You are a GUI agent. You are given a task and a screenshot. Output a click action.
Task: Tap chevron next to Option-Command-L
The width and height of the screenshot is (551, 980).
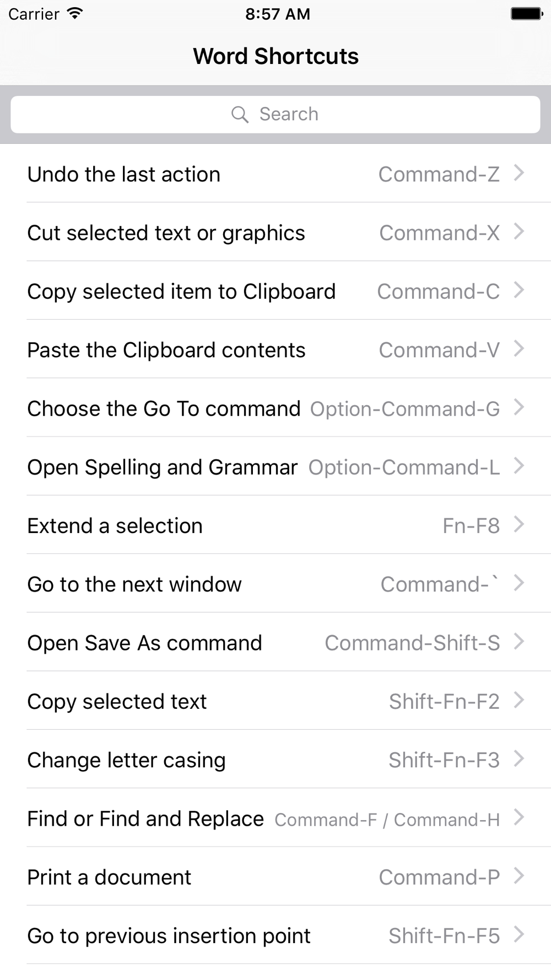click(x=518, y=466)
